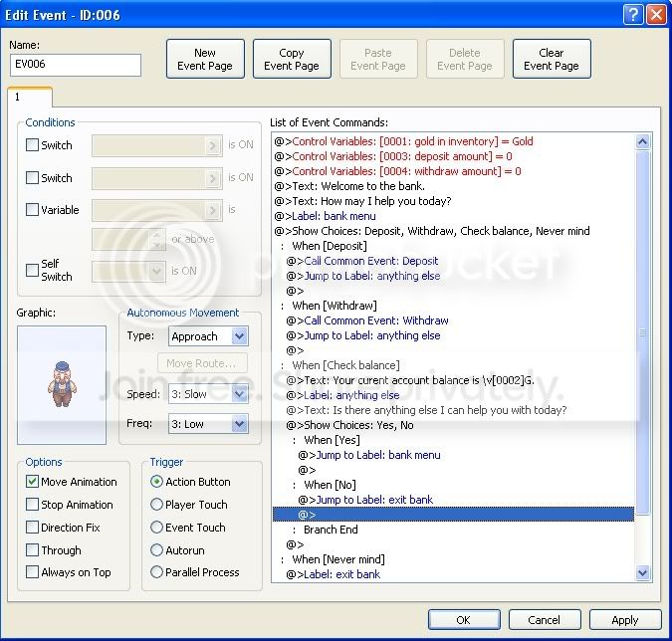Choose the Player Touch trigger
The width and height of the screenshot is (672, 641).
point(157,505)
